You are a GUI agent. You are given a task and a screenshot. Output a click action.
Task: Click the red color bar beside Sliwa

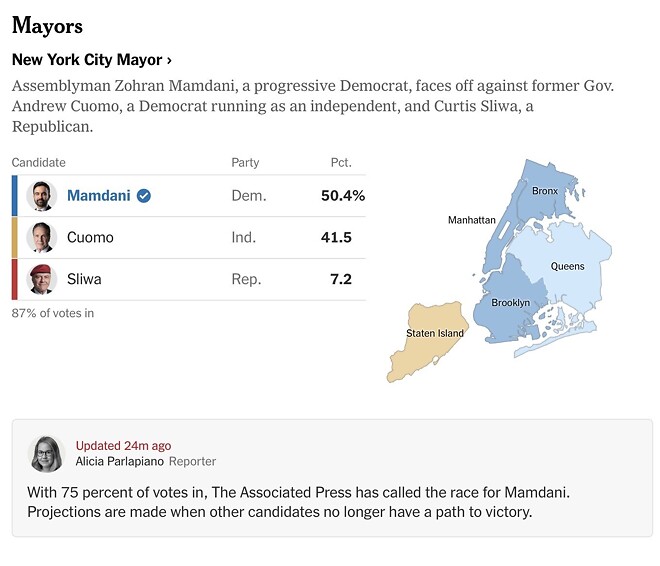coord(14,279)
